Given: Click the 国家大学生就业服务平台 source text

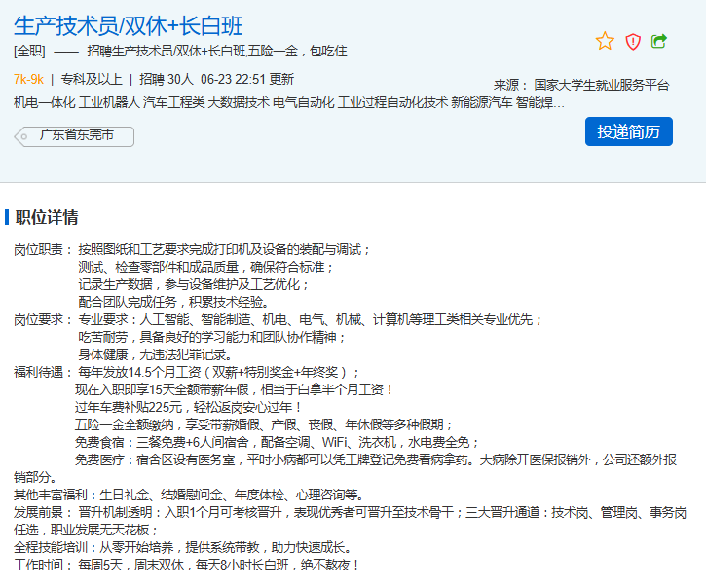Looking at the screenshot, I should [x=602, y=85].
